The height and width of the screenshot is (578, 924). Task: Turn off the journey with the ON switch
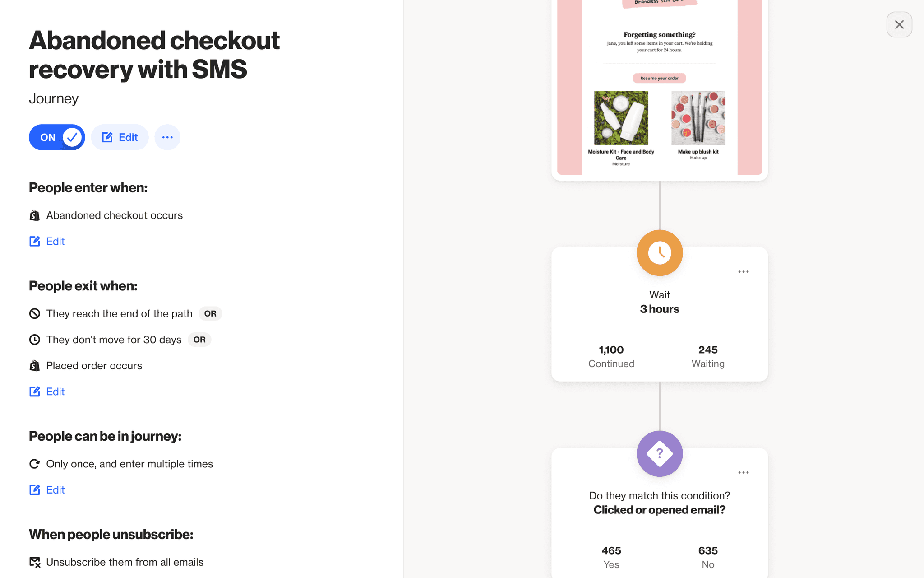pyautogui.click(x=57, y=137)
